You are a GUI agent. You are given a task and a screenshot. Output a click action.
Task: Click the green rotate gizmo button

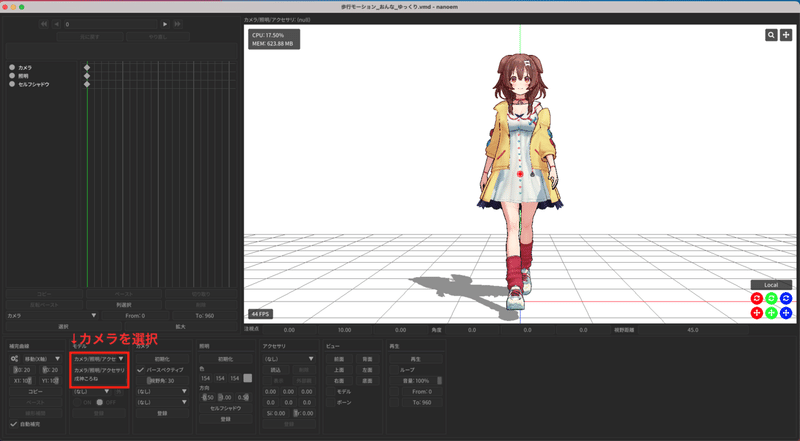pyautogui.click(x=771, y=298)
